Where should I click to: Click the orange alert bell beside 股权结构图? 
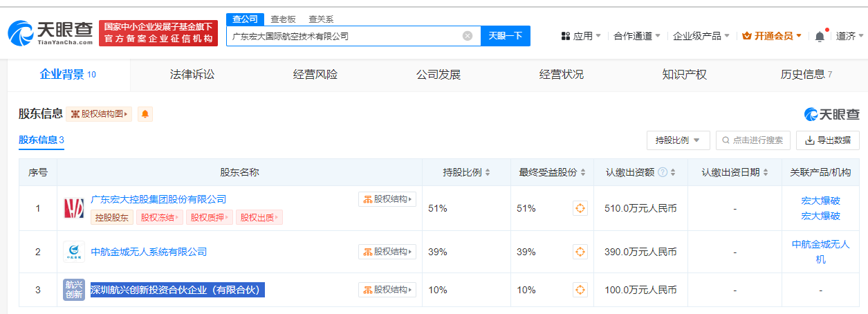coord(145,114)
